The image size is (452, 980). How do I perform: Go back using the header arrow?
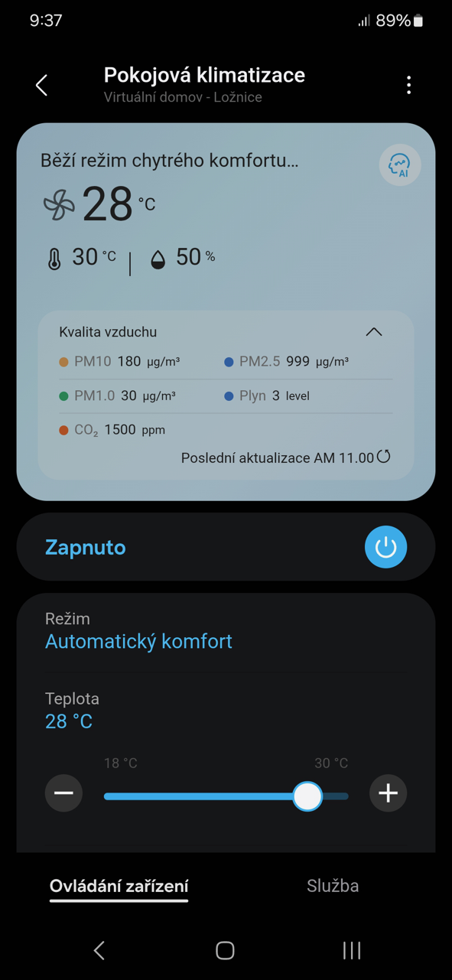click(x=41, y=85)
